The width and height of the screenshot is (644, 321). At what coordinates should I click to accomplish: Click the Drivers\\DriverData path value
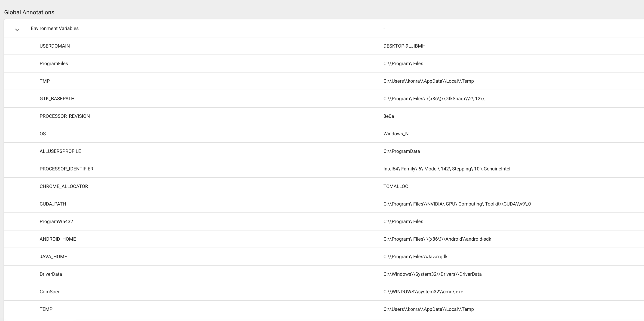coord(432,274)
